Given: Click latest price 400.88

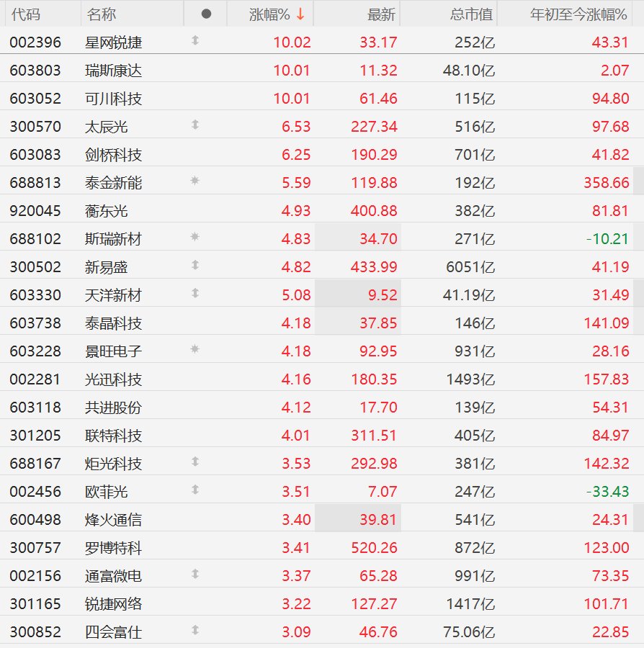Looking at the screenshot, I should click(x=374, y=211).
